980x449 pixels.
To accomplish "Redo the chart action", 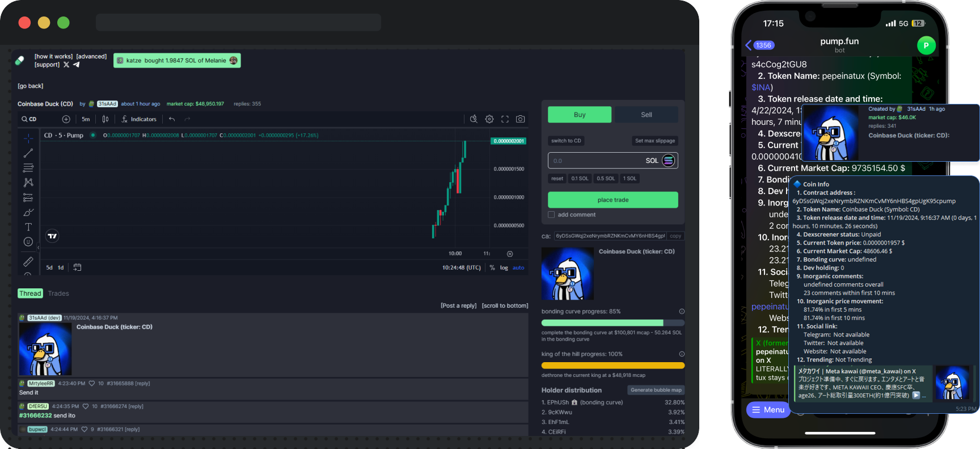I will 188,119.
